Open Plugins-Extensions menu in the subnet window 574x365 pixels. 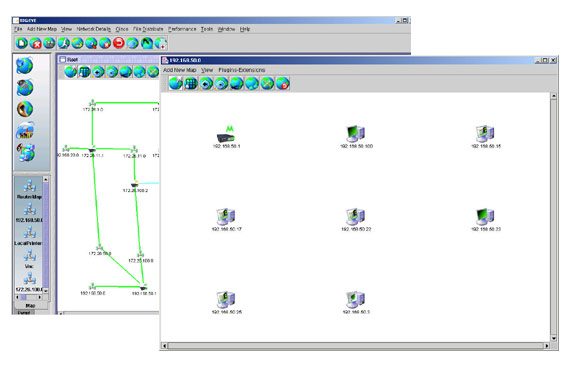tap(242, 70)
